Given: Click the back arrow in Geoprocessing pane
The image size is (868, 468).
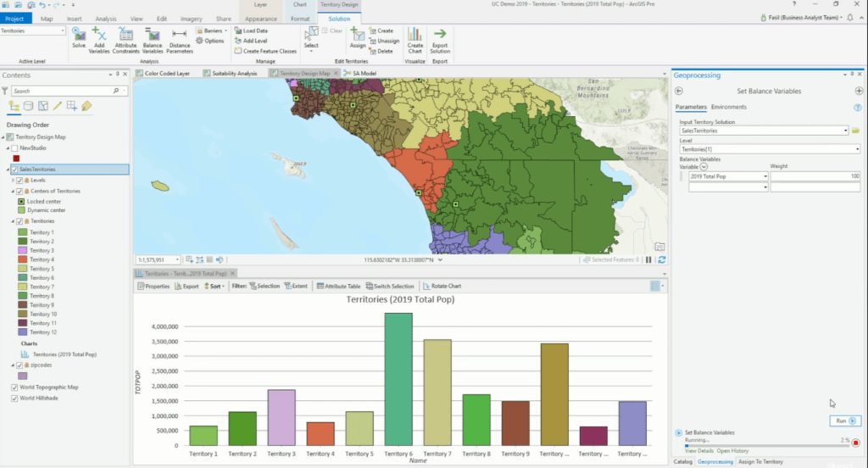Looking at the screenshot, I should click(x=679, y=91).
